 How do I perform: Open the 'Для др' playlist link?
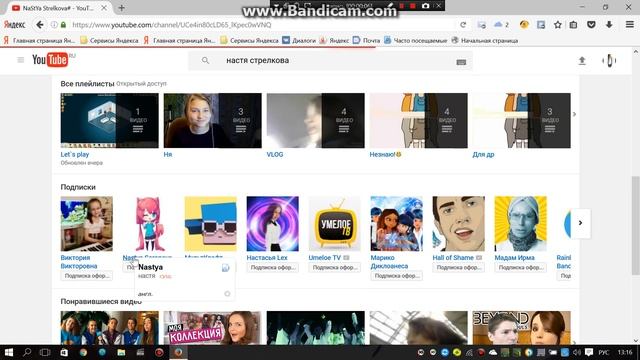point(483,154)
